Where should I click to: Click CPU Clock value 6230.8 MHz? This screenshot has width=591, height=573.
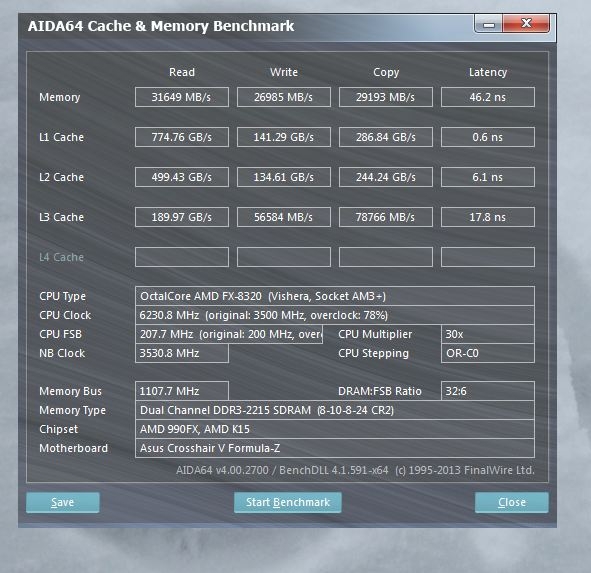[335, 315]
